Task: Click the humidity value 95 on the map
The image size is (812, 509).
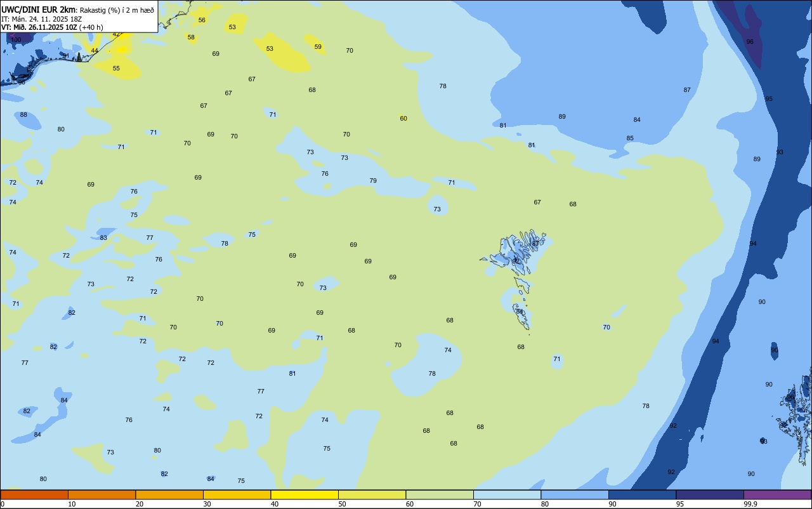Action: click(769, 99)
